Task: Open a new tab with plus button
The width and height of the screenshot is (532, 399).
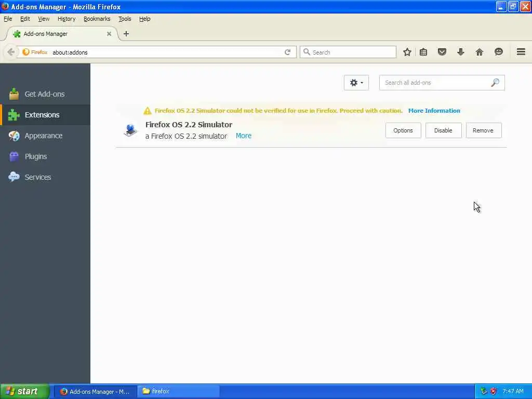Action: point(126,34)
